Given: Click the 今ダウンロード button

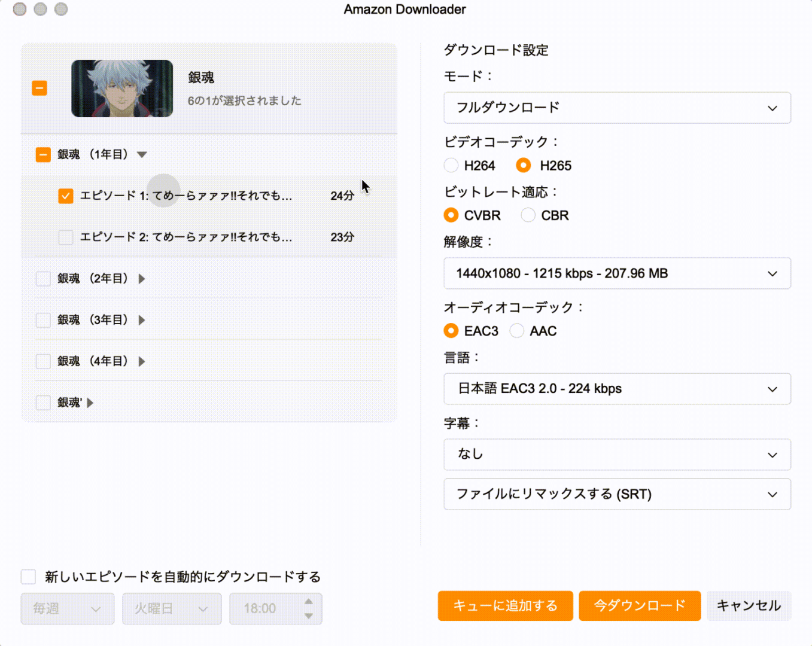Looking at the screenshot, I should coord(640,606).
